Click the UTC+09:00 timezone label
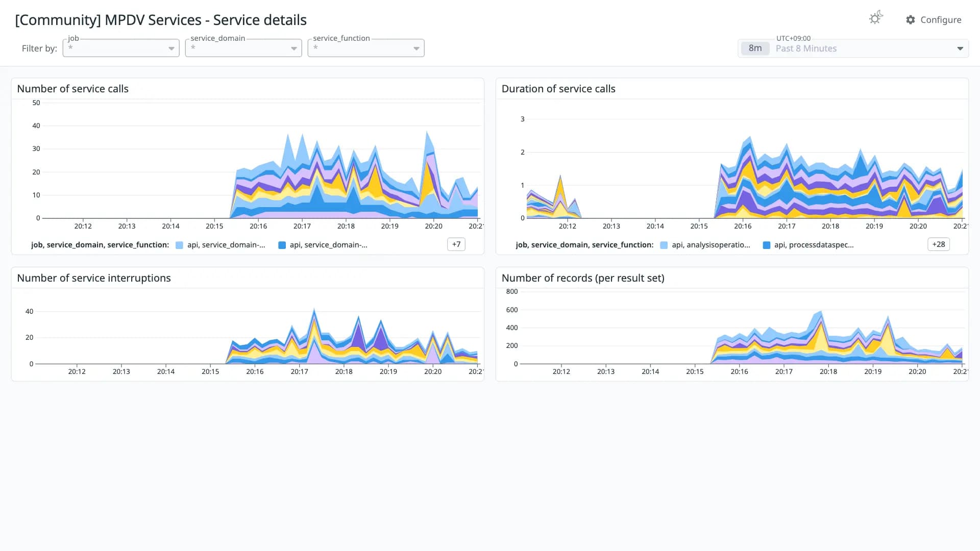The image size is (980, 551). (x=793, y=38)
